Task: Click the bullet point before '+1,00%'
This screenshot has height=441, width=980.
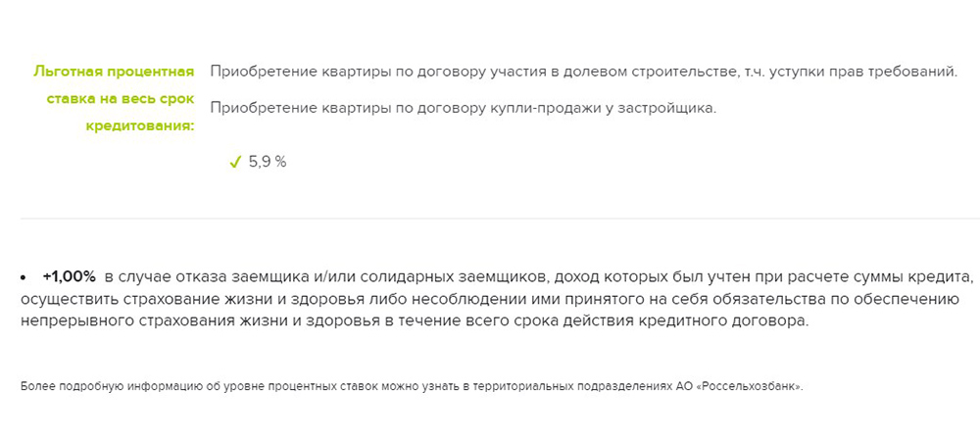Action: pyautogui.click(x=24, y=277)
